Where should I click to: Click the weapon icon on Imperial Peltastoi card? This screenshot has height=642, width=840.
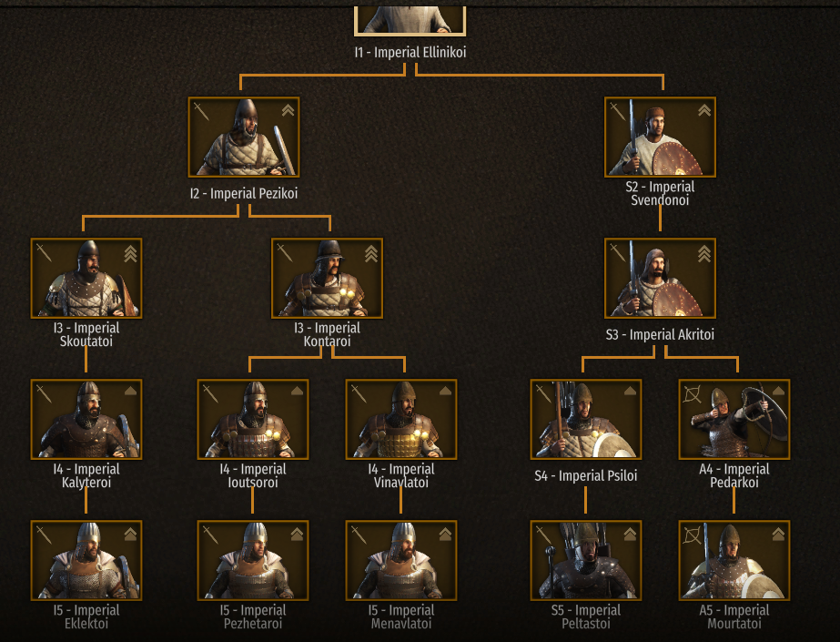(x=543, y=535)
